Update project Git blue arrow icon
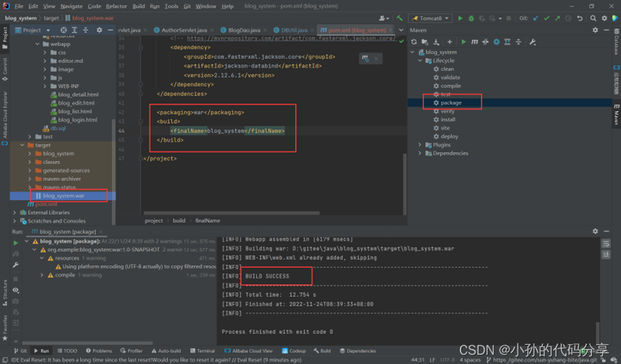This screenshot has width=621, height=364. coord(536,18)
